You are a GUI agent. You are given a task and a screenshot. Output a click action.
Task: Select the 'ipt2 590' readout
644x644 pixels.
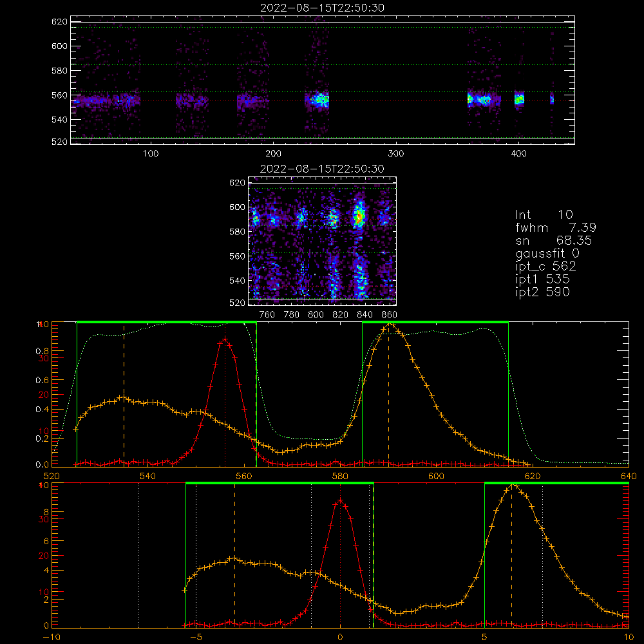click(x=542, y=292)
